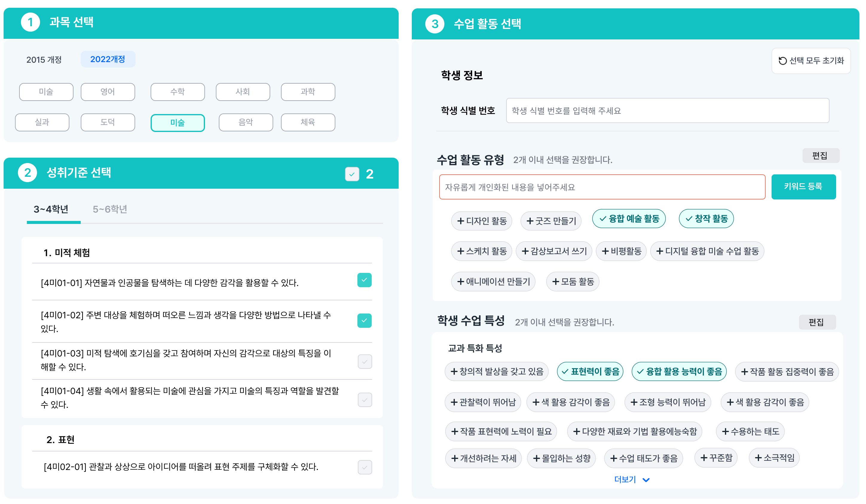This screenshot has width=866, height=504.
Task: Toggle the select-all checkbox in 성취기준 선택 header
Action: (x=352, y=174)
